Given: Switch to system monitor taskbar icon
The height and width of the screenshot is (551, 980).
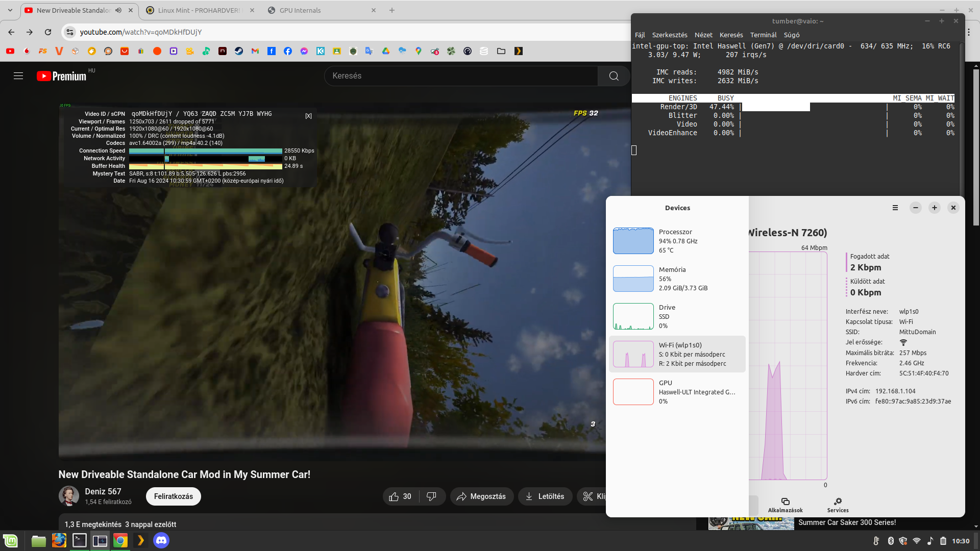Looking at the screenshot, I should (x=100, y=540).
